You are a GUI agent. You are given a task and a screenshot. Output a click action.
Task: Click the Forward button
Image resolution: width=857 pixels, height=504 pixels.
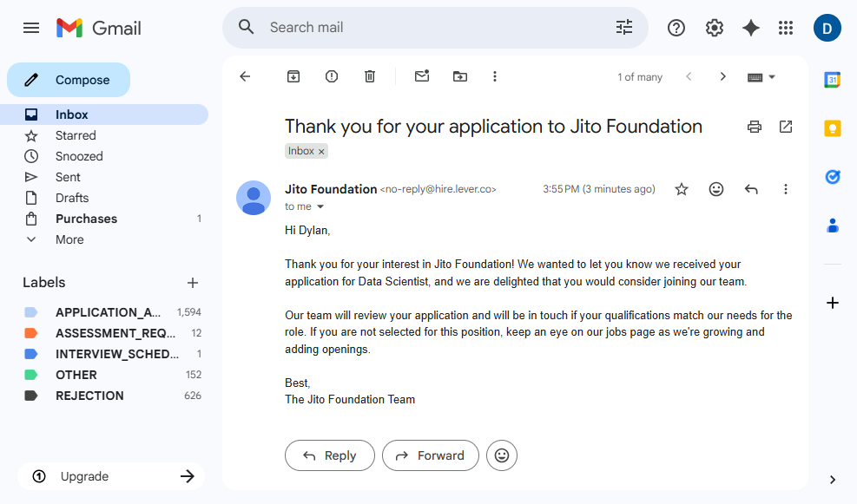click(x=431, y=455)
